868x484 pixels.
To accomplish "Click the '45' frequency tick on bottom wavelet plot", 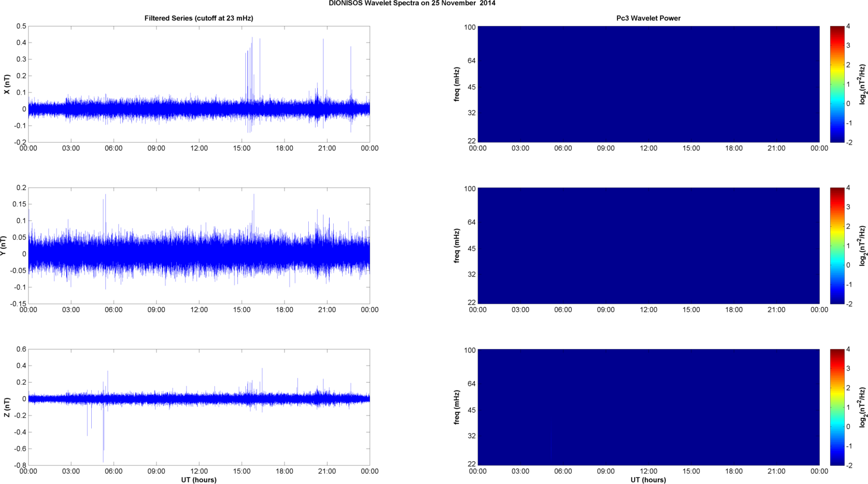I will pyautogui.click(x=471, y=410).
